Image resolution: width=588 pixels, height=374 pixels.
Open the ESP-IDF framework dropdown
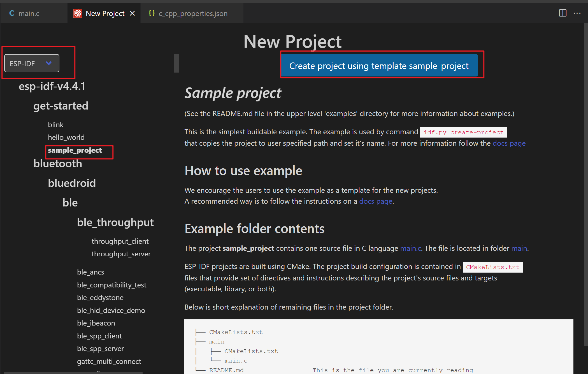31,63
